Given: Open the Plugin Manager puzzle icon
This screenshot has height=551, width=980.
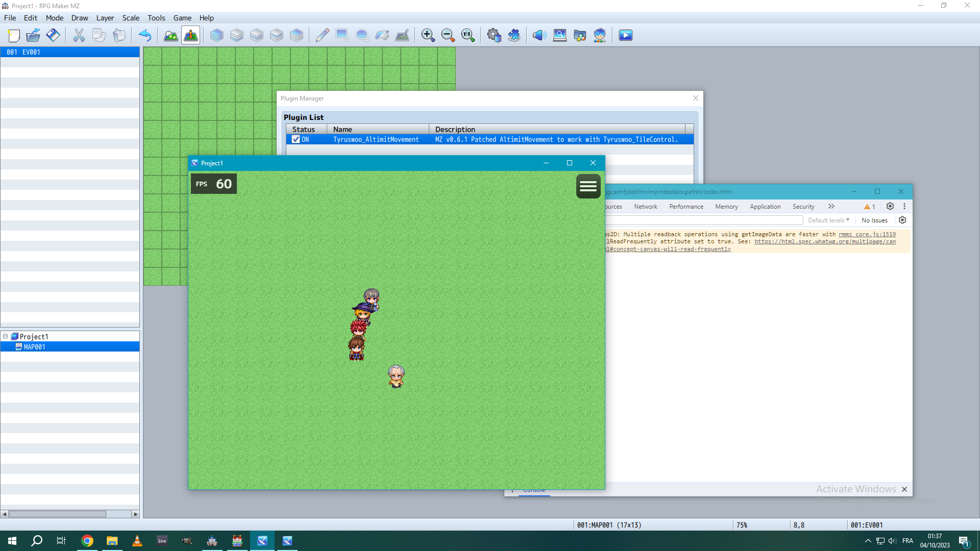Looking at the screenshot, I should pyautogui.click(x=514, y=35).
